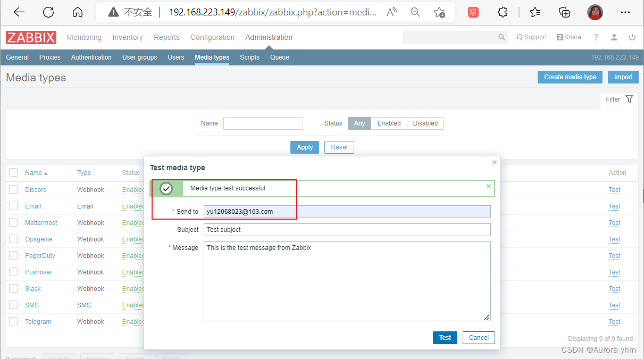Viewport: 644px width, 359px height.
Task: Click the search magnifier icon in Zabbix header
Action: tap(501, 37)
